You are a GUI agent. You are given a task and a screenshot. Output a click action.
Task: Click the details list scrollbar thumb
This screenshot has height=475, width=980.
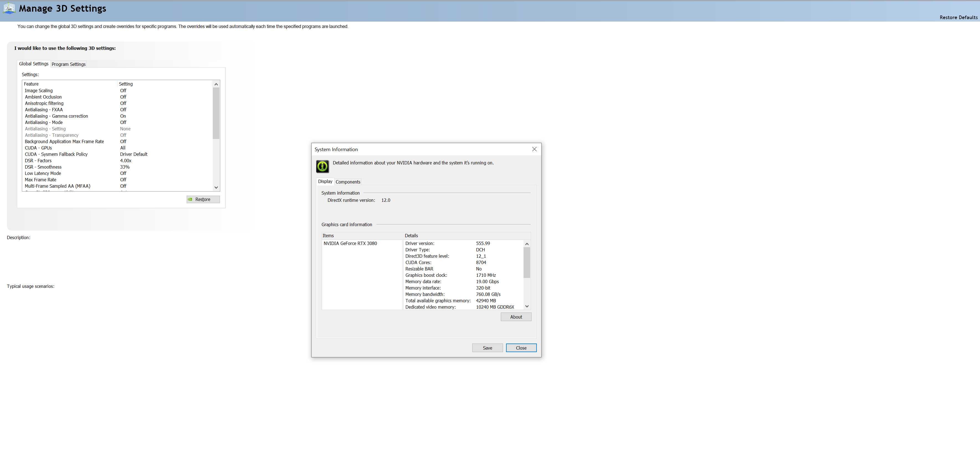coord(527,262)
